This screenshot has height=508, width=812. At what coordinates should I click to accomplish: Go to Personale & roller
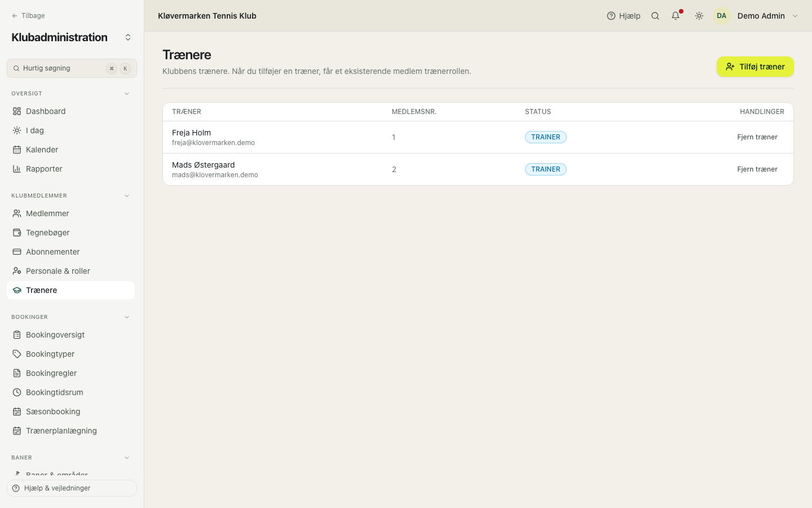pos(70,271)
